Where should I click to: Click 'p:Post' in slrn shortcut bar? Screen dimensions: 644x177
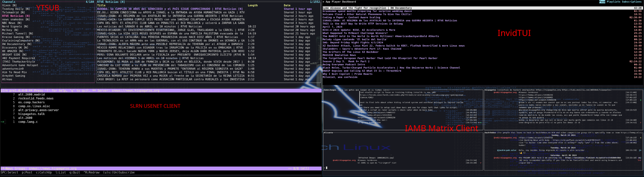click(27, 173)
